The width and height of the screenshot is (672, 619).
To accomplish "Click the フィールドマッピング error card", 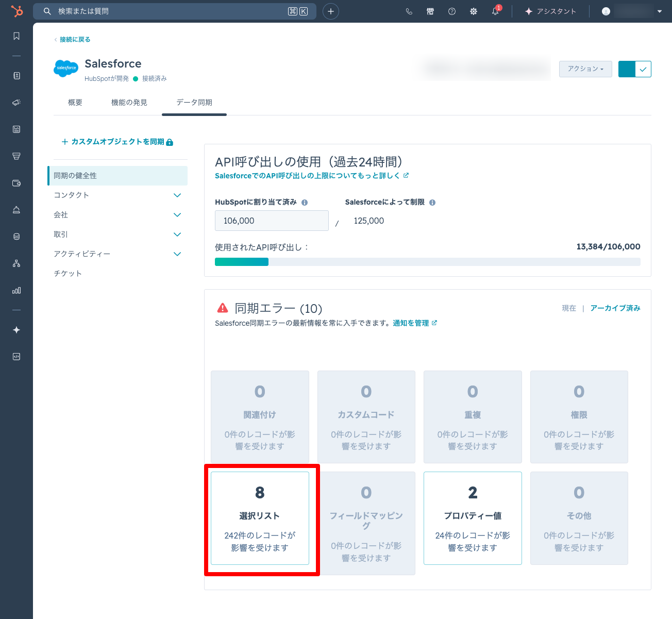I will coord(366,523).
